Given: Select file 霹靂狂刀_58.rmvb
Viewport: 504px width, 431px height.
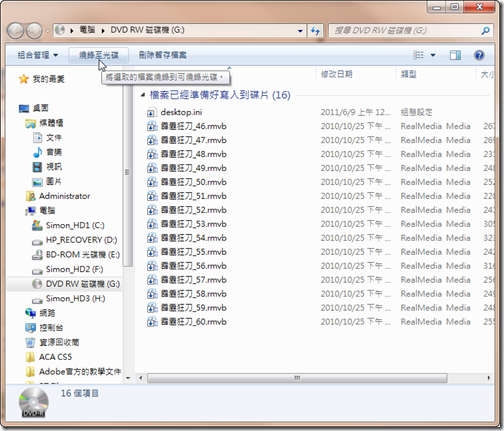Looking at the screenshot, I should point(187,294).
